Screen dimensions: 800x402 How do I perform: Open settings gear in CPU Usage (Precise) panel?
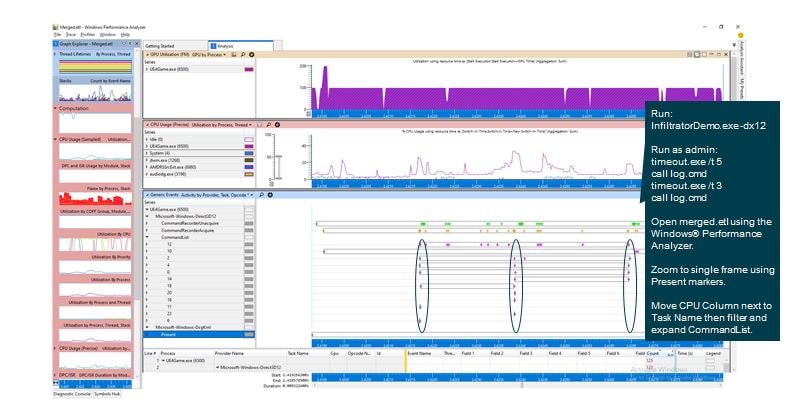tap(276, 124)
